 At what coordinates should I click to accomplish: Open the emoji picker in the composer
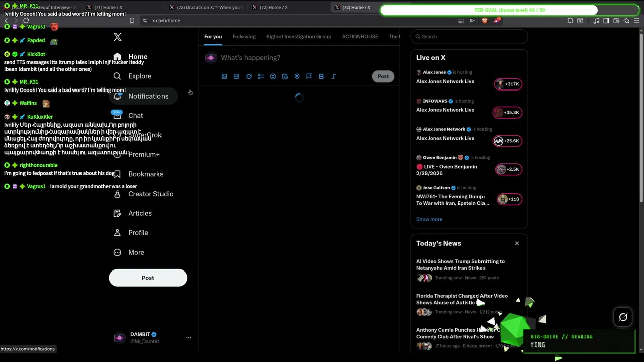click(273, 76)
